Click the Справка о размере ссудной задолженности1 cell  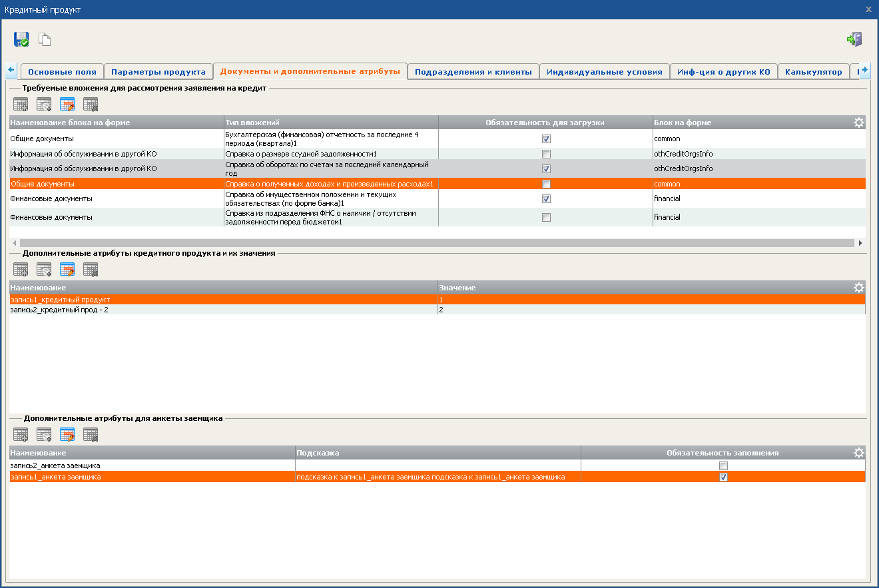pos(331,154)
